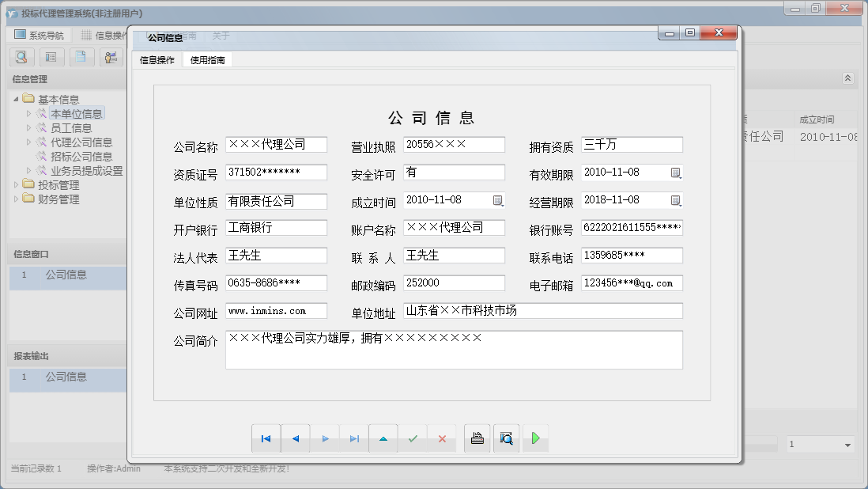
Task: Click the last record navigation icon
Action: point(353,438)
